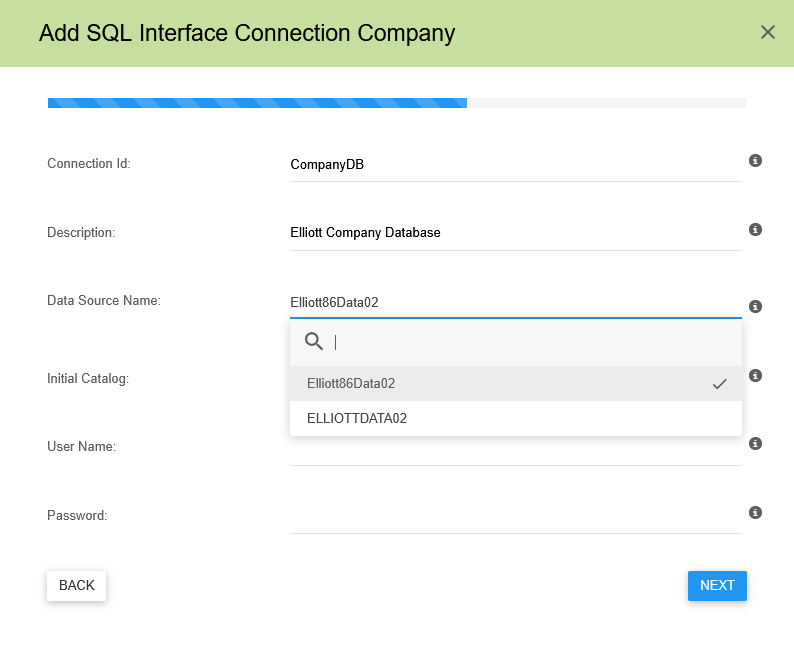The image size is (794, 666).
Task: Click into the User Name input field
Action: point(515,452)
